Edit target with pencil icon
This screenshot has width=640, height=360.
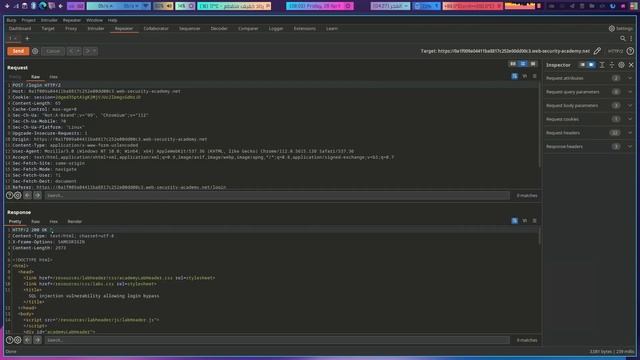tap(597, 51)
